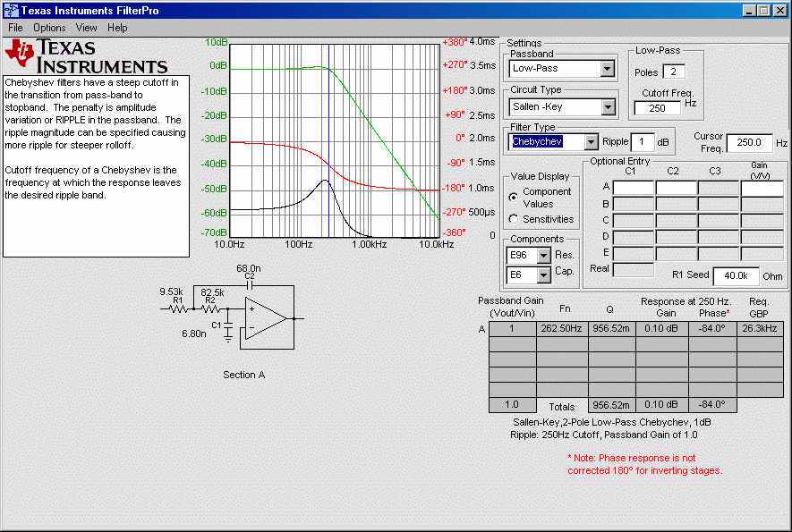Click resistor R2 82.5k in schematic
Image resolution: width=792 pixels, height=532 pixels.
pyautogui.click(x=210, y=308)
